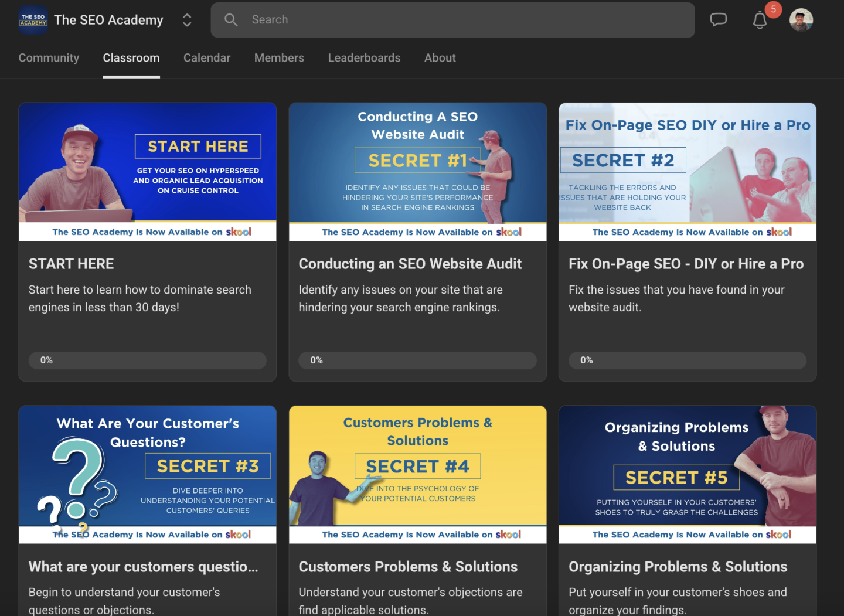Open the Secret #2 thumbnail image
This screenshot has height=616, width=844.
[688, 172]
